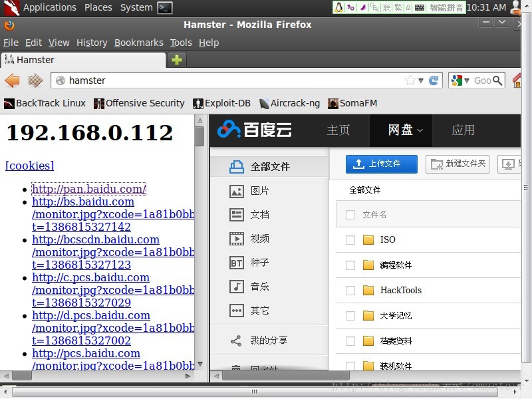Open the 文档 (documents) category icon
Screen dimensions: 532x399
coord(237,215)
